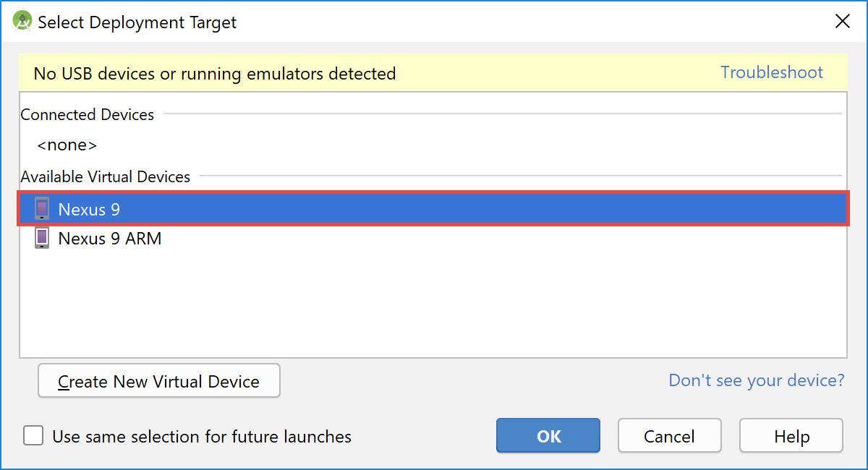
Task: Click the empty area of the device list
Action: pos(433,304)
